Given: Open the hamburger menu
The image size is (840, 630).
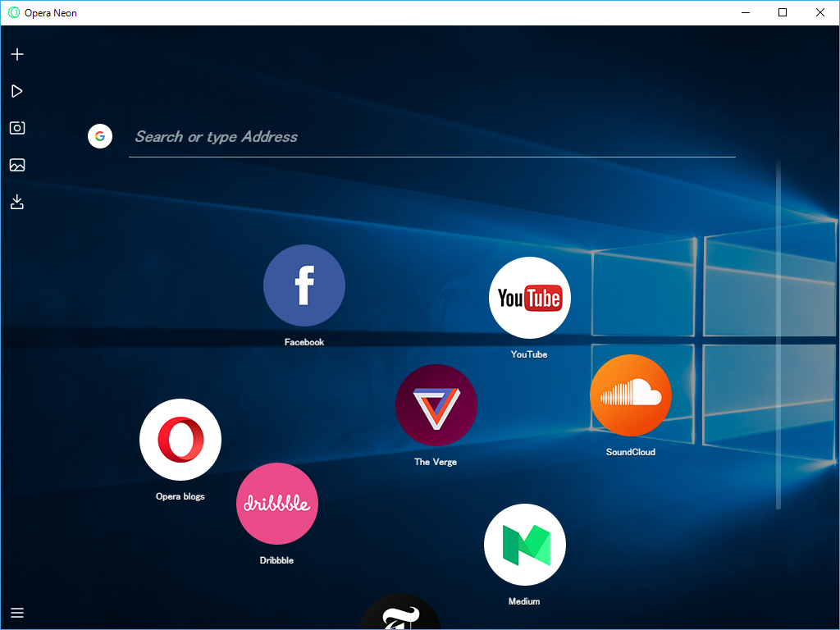Looking at the screenshot, I should click(x=17, y=613).
